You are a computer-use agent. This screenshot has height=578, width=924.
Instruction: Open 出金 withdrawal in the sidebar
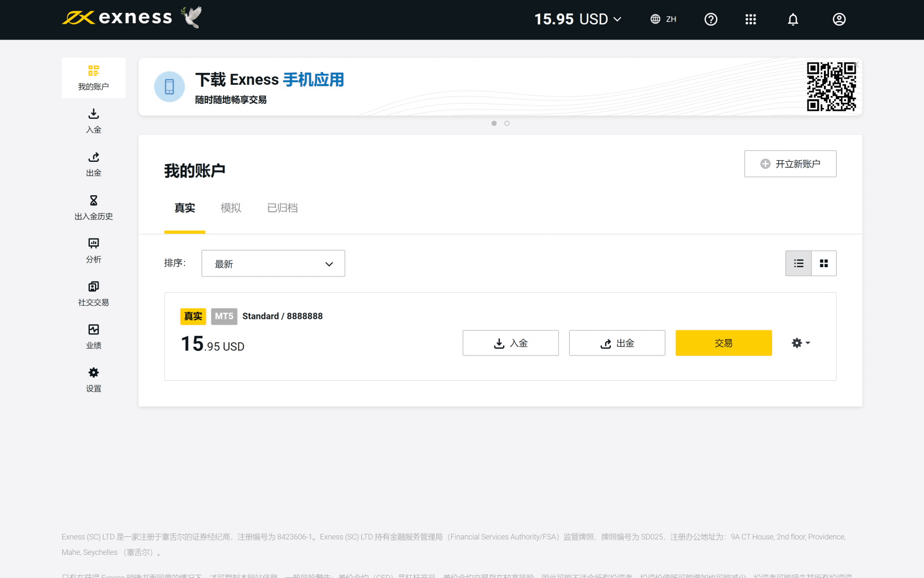pos(93,164)
